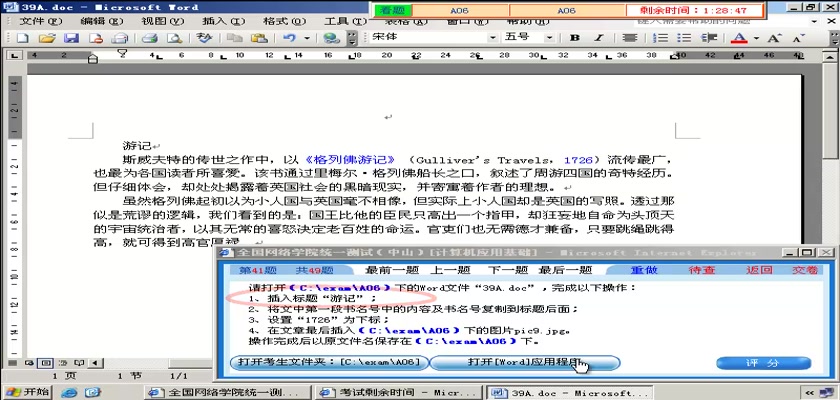The image size is (840, 400).
Task: Switch to print layout view button
Action: [x=46, y=363]
